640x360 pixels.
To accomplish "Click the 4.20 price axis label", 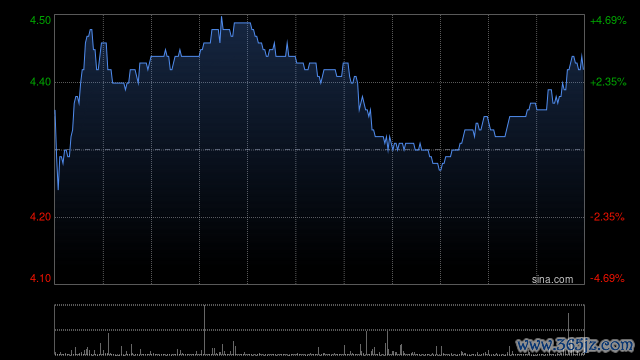I will tap(40, 217).
